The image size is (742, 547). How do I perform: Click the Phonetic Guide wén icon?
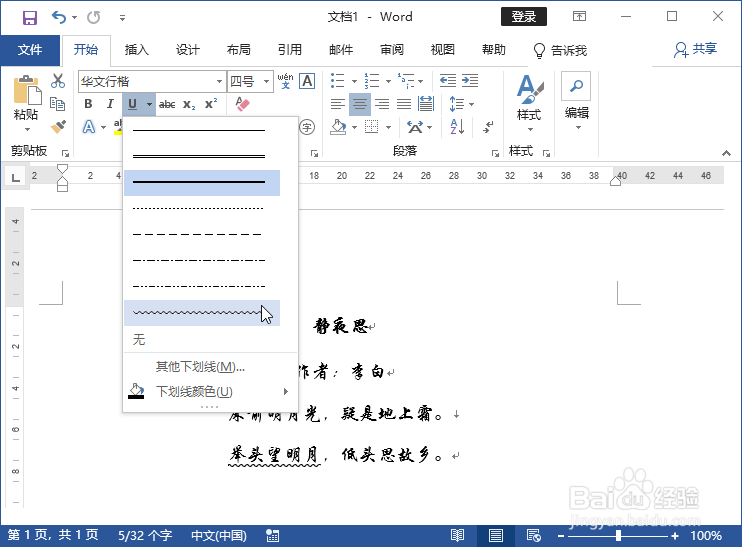[x=285, y=81]
